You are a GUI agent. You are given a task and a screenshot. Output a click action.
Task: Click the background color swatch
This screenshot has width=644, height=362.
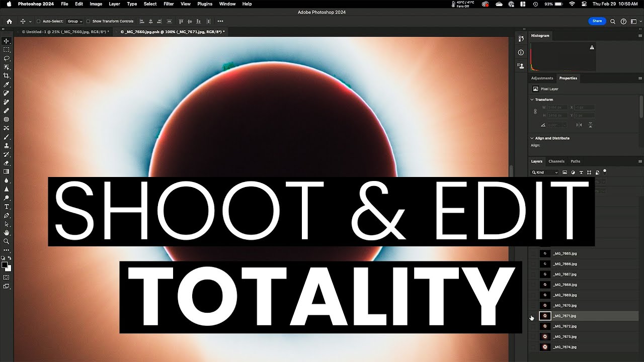pos(8,268)
